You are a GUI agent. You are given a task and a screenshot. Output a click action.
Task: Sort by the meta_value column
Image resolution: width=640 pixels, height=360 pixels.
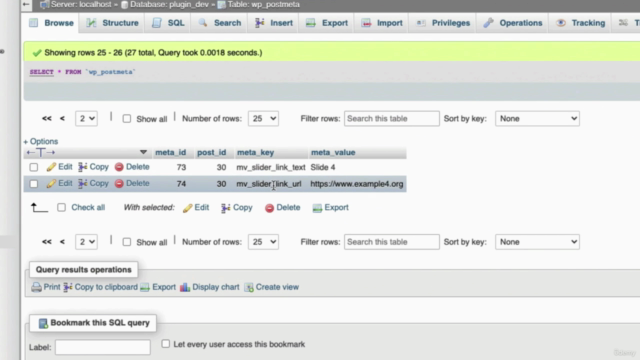[x=333, y=152]
